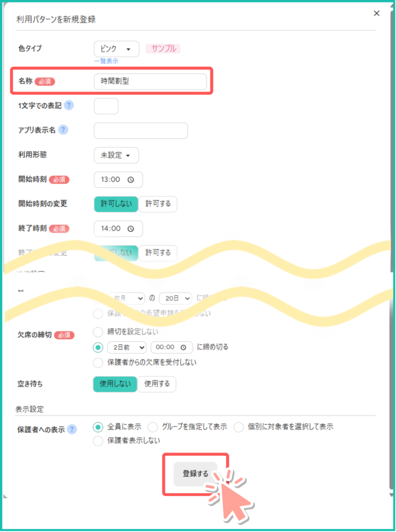Open the 一覧表示 link
The height and width of the screenshot is (532, 396).
point(106,61)
